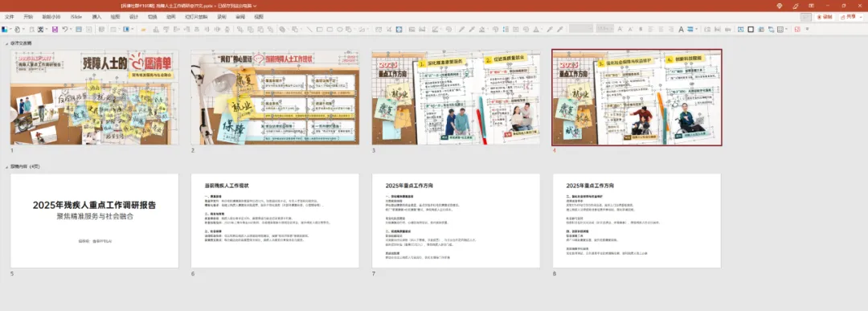This screenshot has height=311, width=868.
Task: Click the Undo arrow in the quick toolbar
Action: (x=64, y=29)
